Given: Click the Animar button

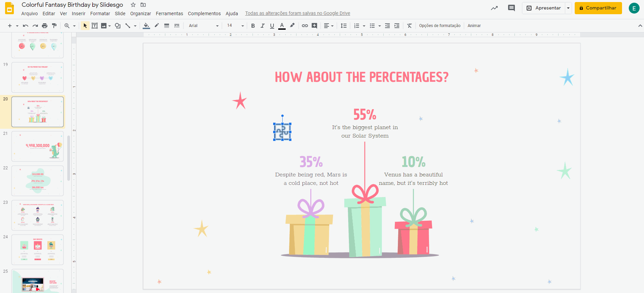Looking at the screenshot, I should click(474, 26).
